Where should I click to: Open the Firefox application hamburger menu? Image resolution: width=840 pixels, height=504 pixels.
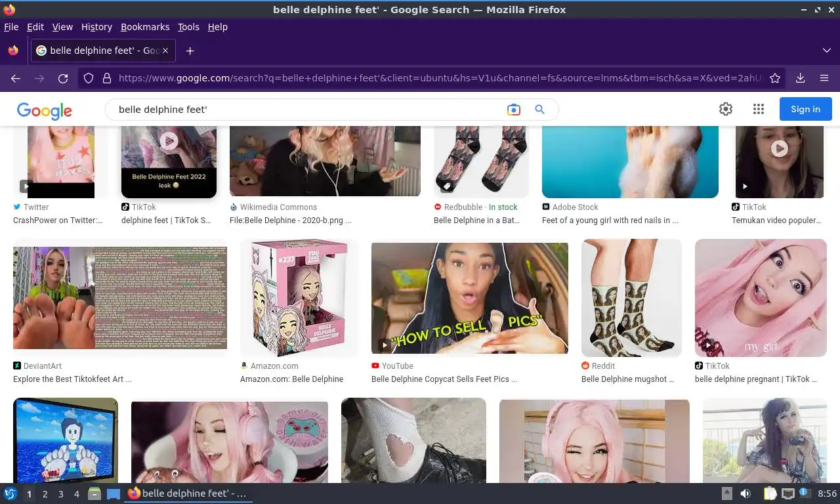tap(824, 78)
